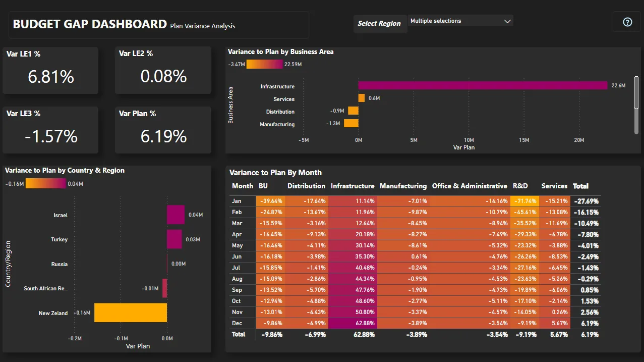The width and height of the screenshot is (644, 362).
Task: Click the Var LE2 % card
Action: tap(163, 70)
